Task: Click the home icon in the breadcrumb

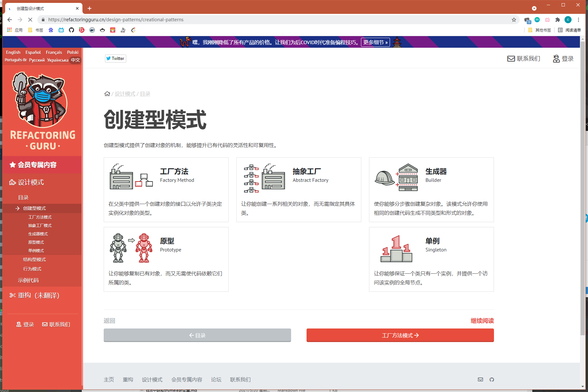Action: 107,94
